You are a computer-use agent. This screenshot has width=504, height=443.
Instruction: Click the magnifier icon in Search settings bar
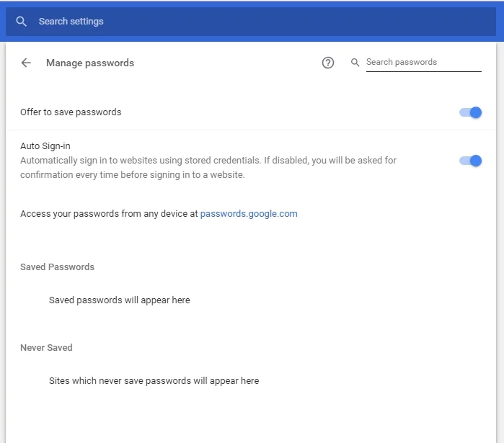point(22,22)
